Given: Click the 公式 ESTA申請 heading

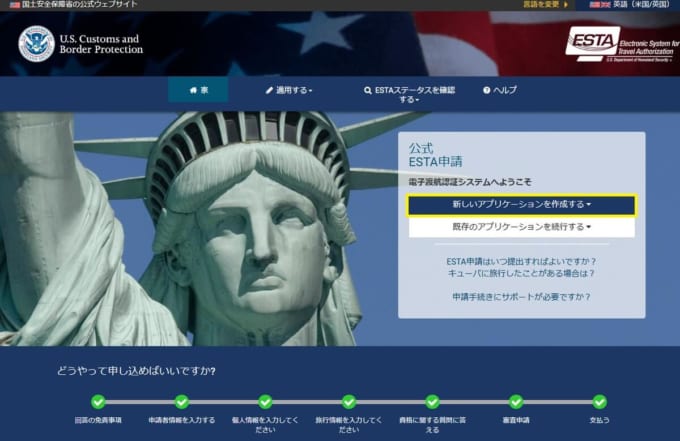Looking at the screenshot, I should point(435,155).
